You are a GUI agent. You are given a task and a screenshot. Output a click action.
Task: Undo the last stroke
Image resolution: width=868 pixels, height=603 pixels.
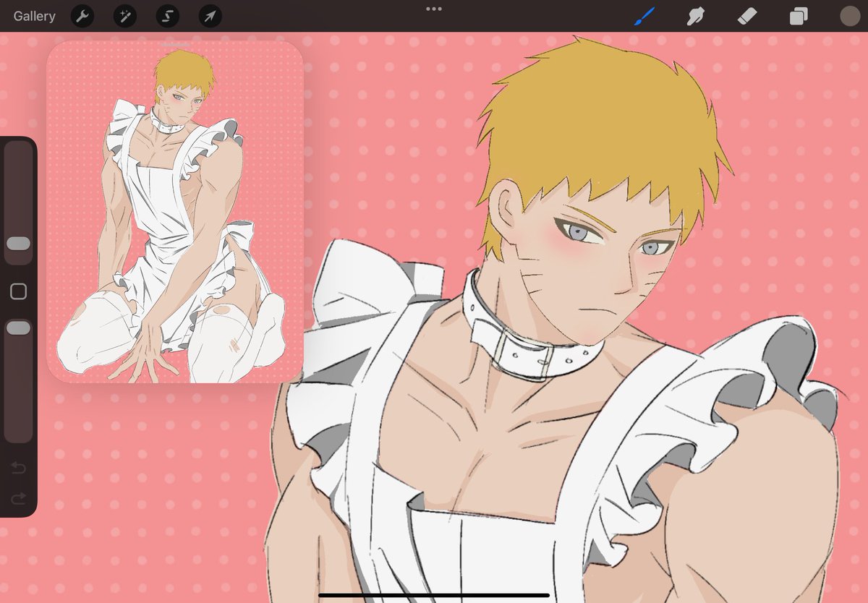[18, 469]
